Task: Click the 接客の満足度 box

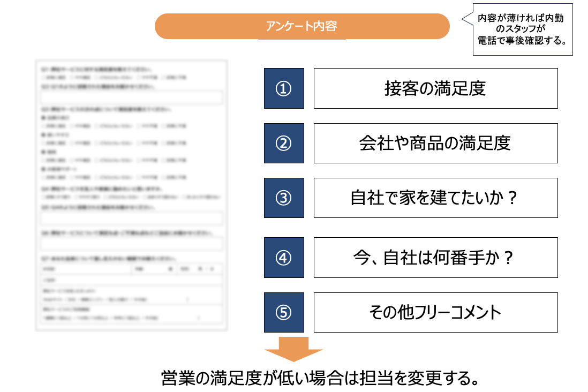Action: pos(435,88)
